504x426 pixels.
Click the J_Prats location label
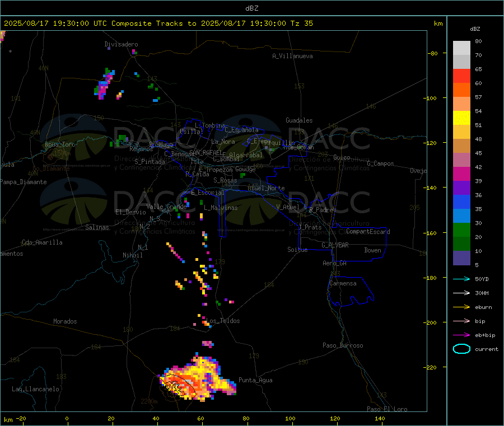(310, 227)
